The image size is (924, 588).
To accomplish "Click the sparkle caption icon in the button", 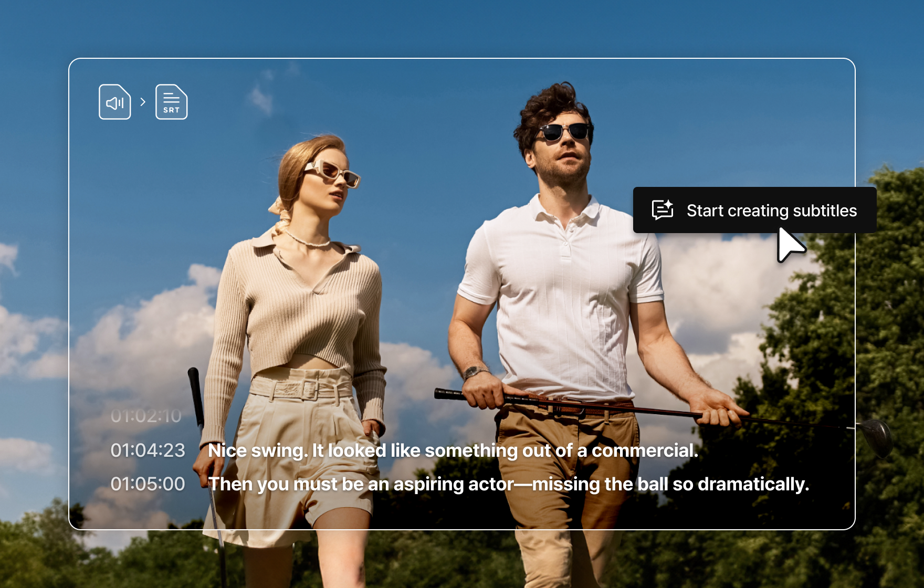I will click(662, 210).
